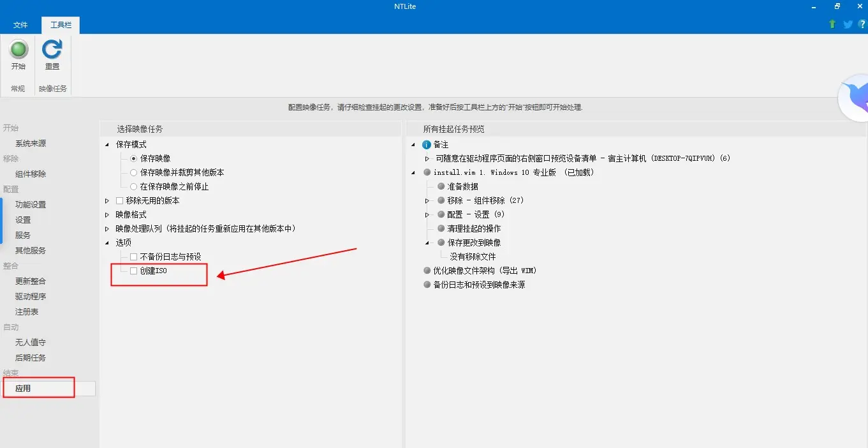Switch to the 工具栏 tab
The width and height of the screenshot is (868, 448).
point(61,25)
